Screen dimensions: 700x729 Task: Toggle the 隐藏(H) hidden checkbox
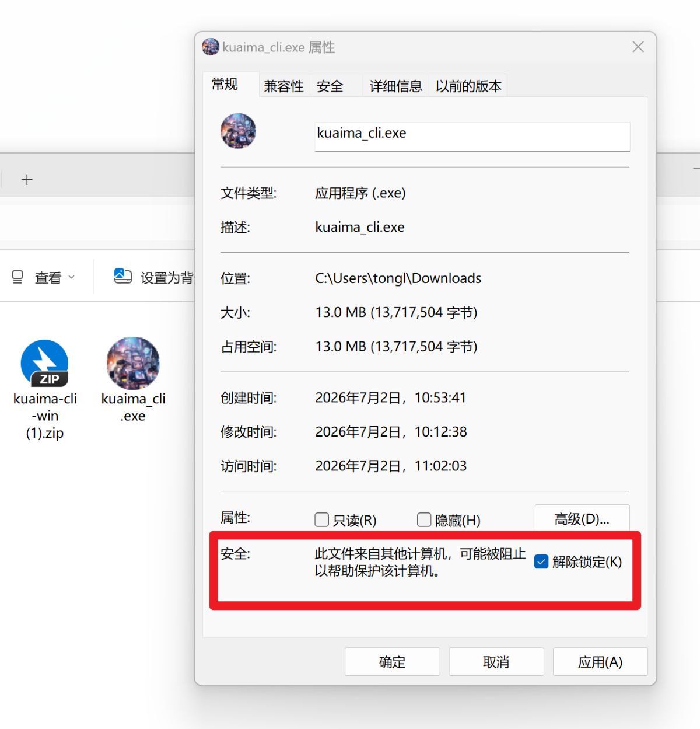424,519
